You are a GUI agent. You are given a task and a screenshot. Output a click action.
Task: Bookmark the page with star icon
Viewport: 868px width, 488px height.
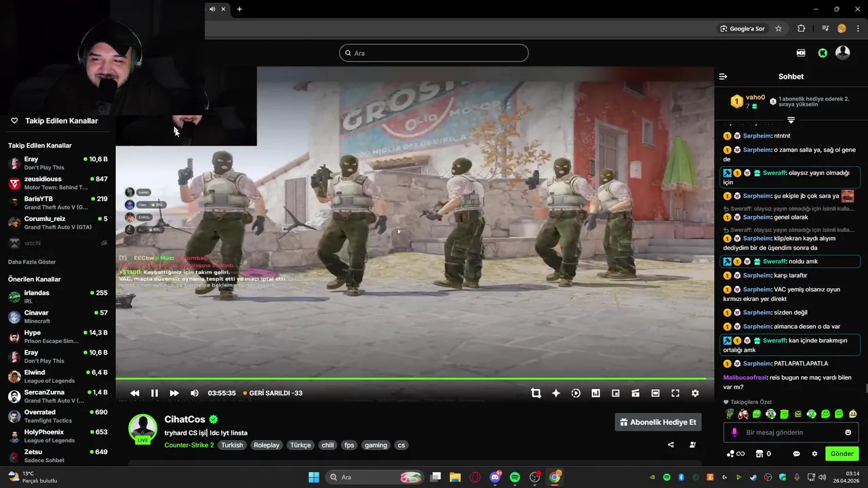(778, 28)
